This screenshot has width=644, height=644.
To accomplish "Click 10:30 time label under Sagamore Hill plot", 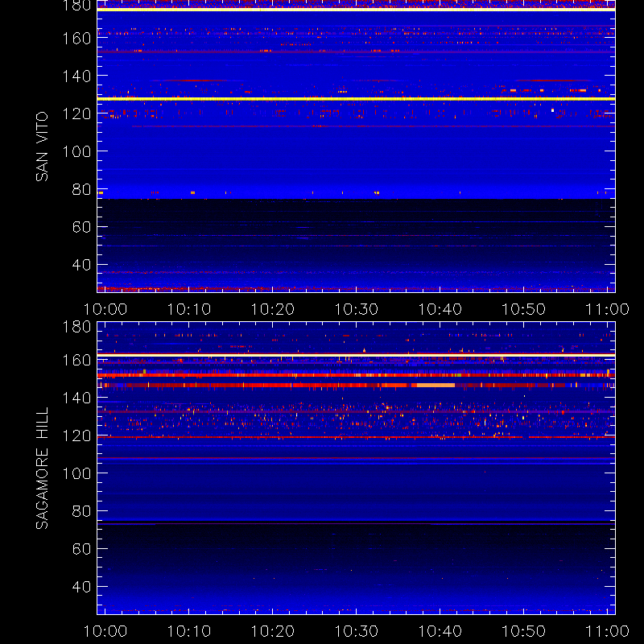I will click(356, 631).
